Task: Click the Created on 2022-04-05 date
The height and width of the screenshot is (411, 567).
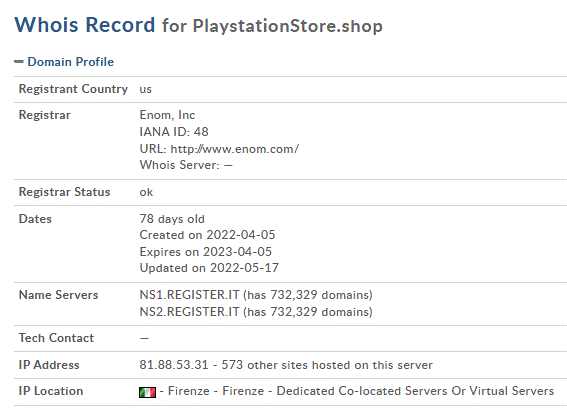Action: [x=207, y=235]
